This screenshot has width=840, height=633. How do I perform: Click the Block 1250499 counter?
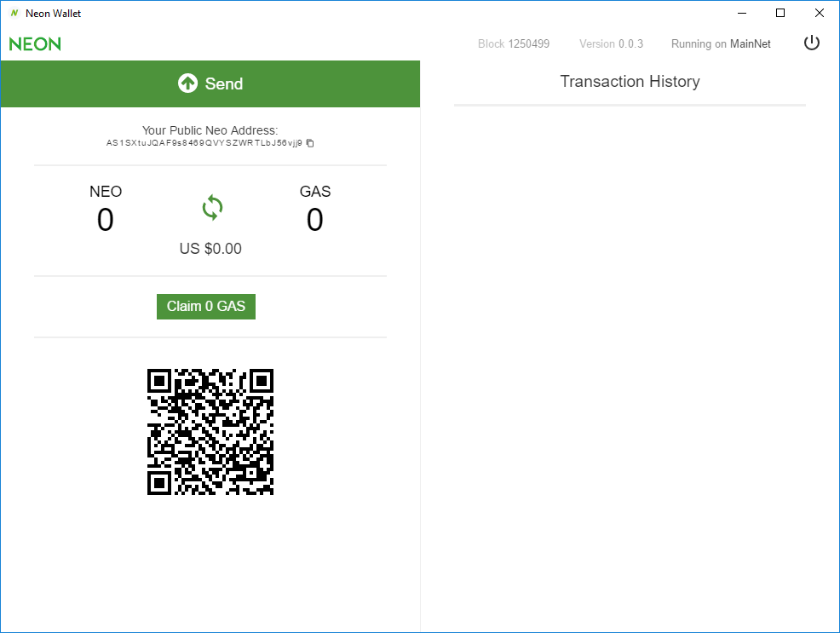pos(514,43)
